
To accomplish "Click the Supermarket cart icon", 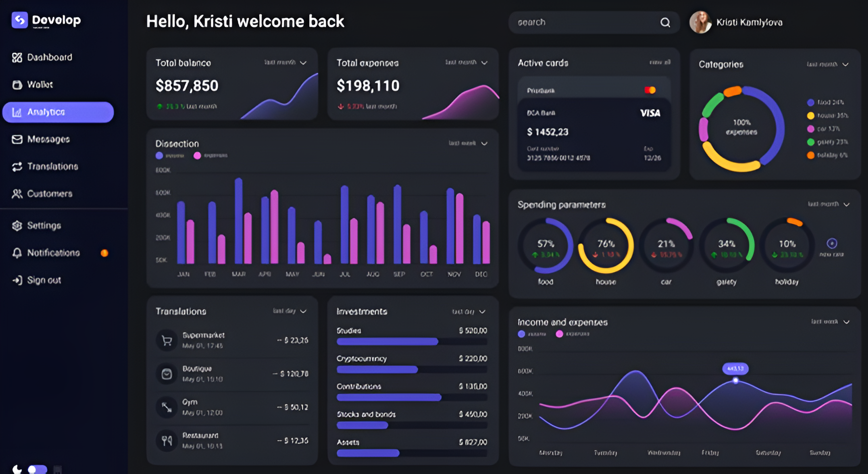I will [167, 340].
